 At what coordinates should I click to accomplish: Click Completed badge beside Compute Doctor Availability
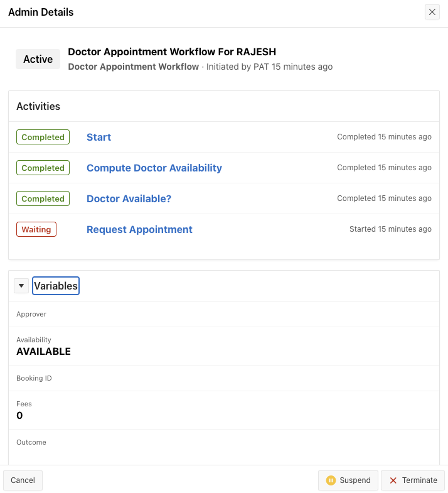pos(43,168)
